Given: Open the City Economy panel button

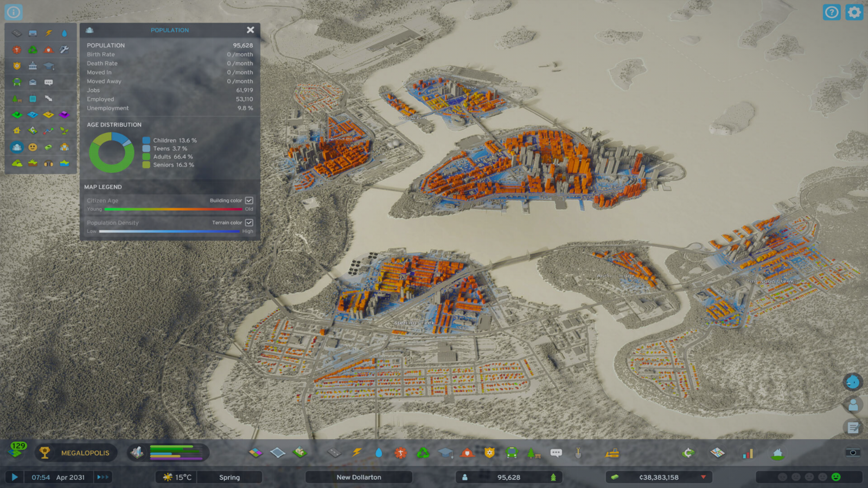Looking at the screenshot, I should 688,453.
